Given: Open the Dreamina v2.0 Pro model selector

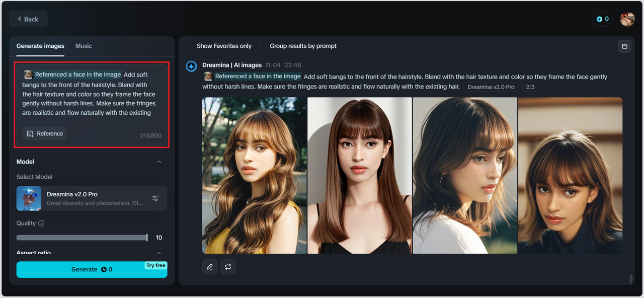Looking at the screenshot, I should 92,198.
